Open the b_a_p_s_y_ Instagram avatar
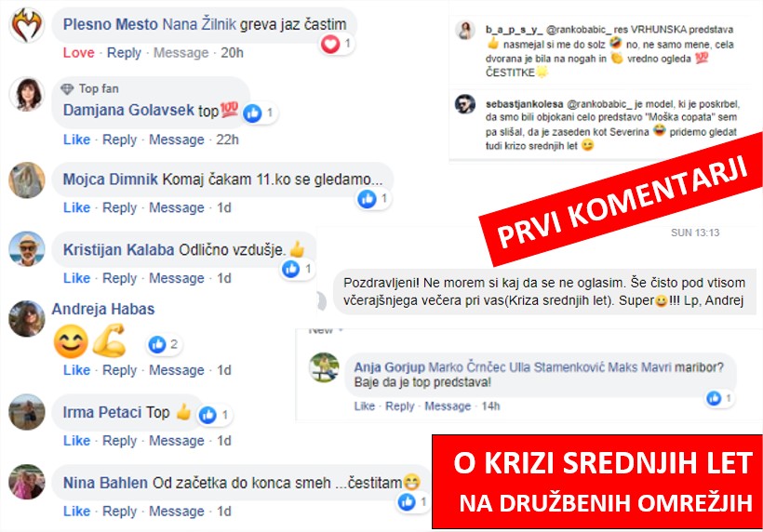763x532 pixels. click(x=465, y=30)
